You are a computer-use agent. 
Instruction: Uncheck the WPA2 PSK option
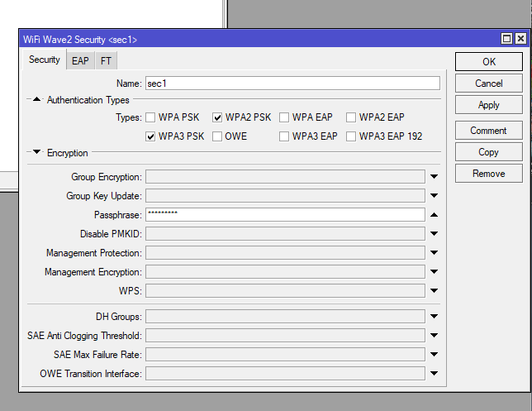point(217,117)
